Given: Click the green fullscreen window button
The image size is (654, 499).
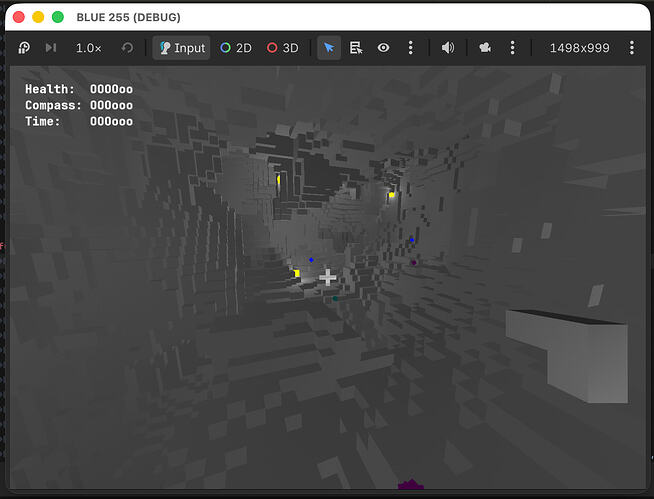Looking at the screenshot, I should [58, 17].
